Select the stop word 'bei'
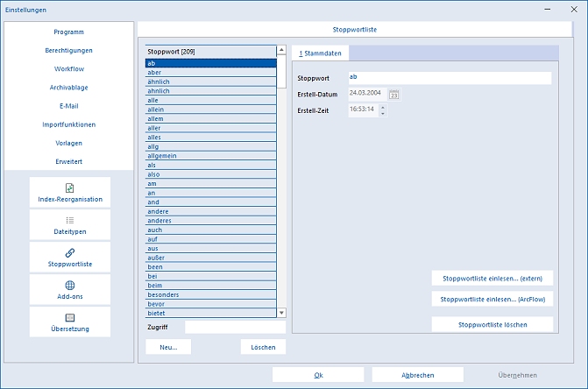588x389 pixels. pyautogui.click(x=211, y=276)
